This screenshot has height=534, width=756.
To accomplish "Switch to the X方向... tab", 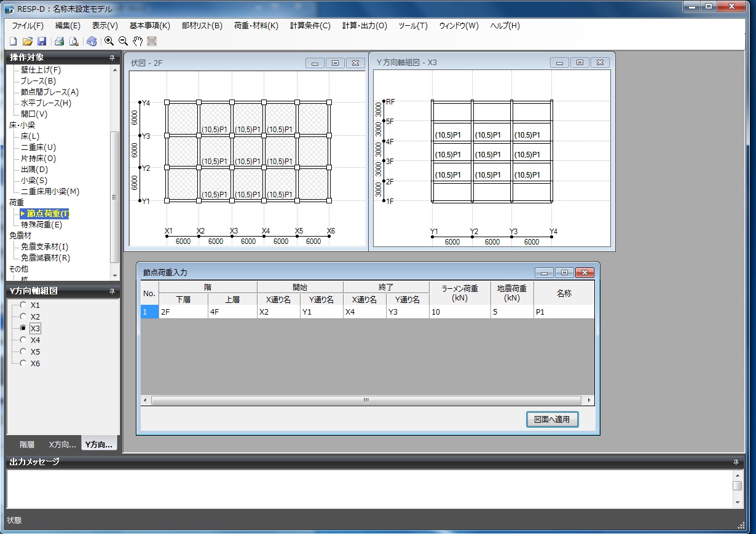I will point(63,444).
